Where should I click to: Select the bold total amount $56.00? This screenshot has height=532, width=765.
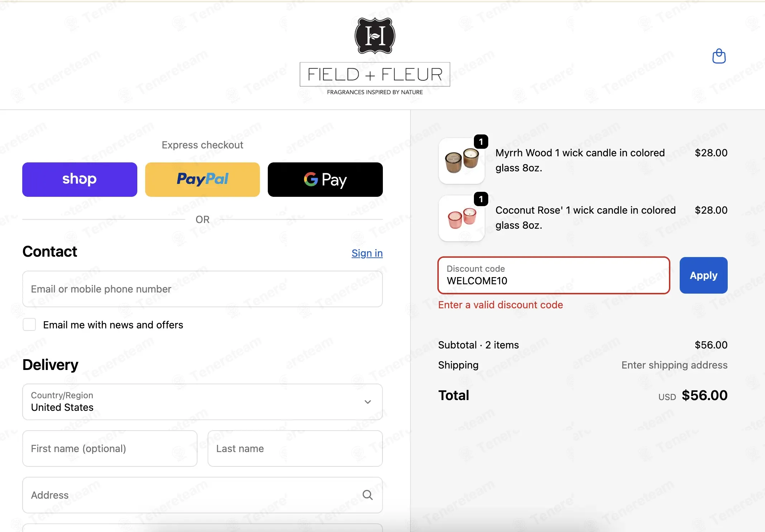tap(704, 395)
